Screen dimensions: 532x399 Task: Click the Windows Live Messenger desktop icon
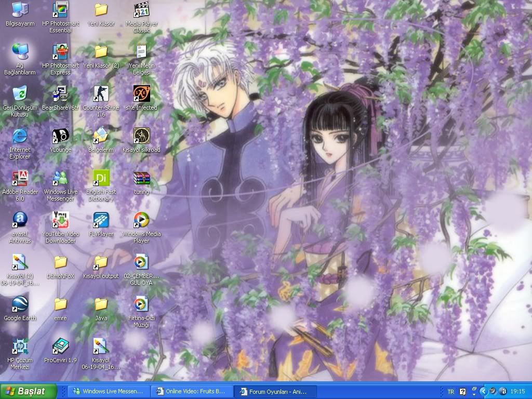(x=60, y=185)
